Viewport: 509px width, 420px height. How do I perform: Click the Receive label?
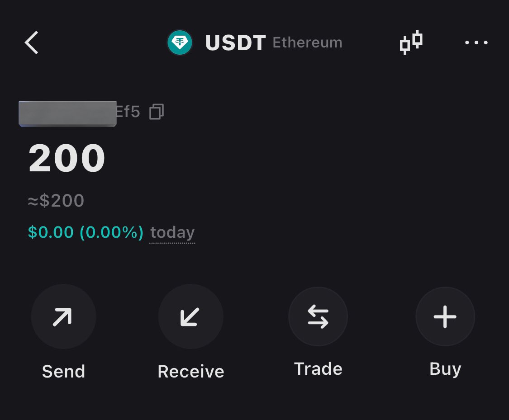click(x=191, y=371)
